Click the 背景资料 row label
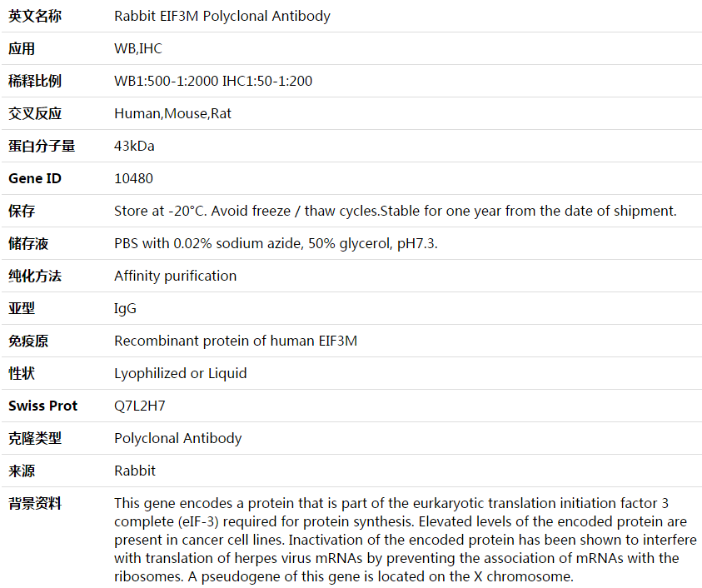702x588 pixels. click(35, 503)
